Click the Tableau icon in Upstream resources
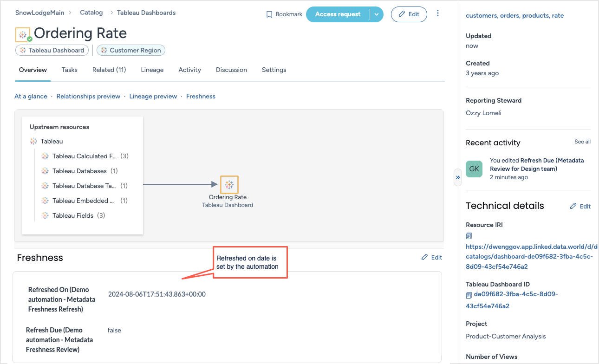The height and width of the screenshot is (364, 599). 33,141
